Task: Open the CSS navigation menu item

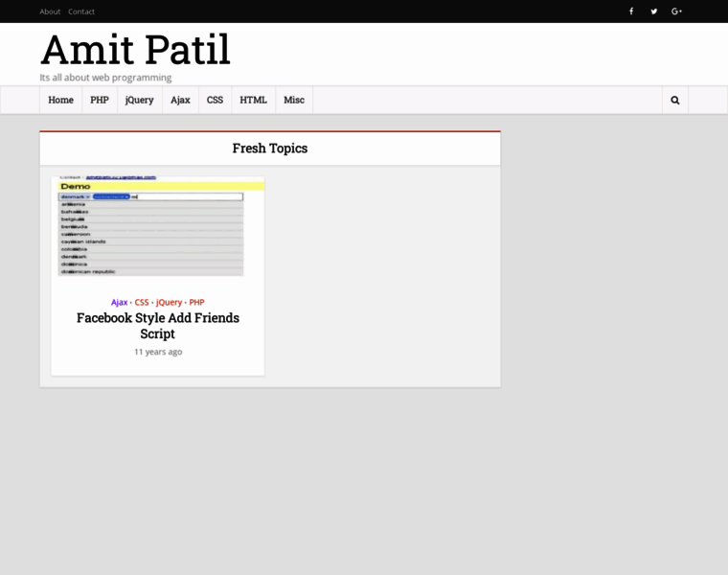Action: [215, 100]
